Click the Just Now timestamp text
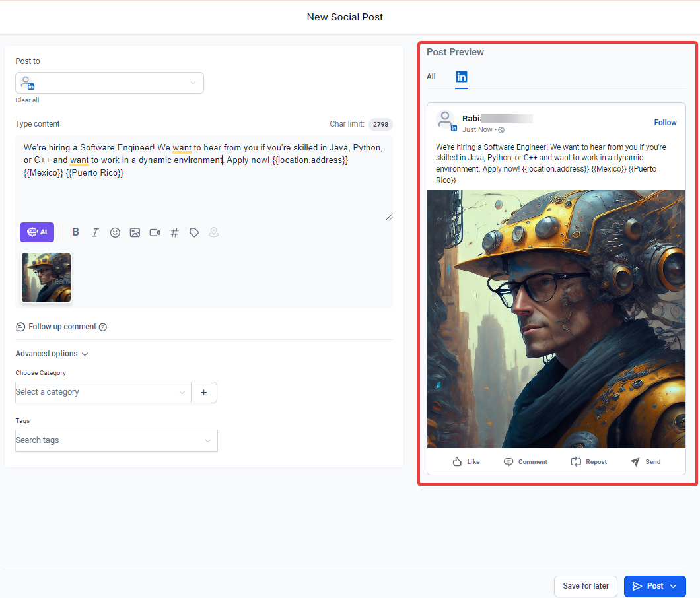Viewport: 700px width, 598px height. (477, 129)
